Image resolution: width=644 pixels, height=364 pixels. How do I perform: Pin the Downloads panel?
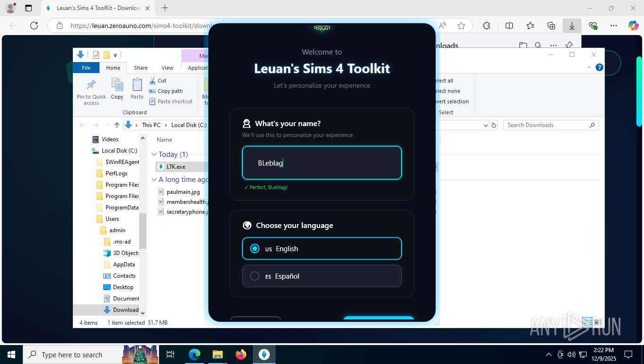(569, 45)
